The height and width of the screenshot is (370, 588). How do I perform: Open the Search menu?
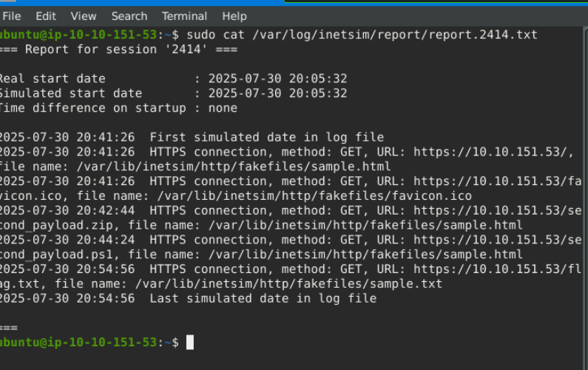(x=129, y=16)
